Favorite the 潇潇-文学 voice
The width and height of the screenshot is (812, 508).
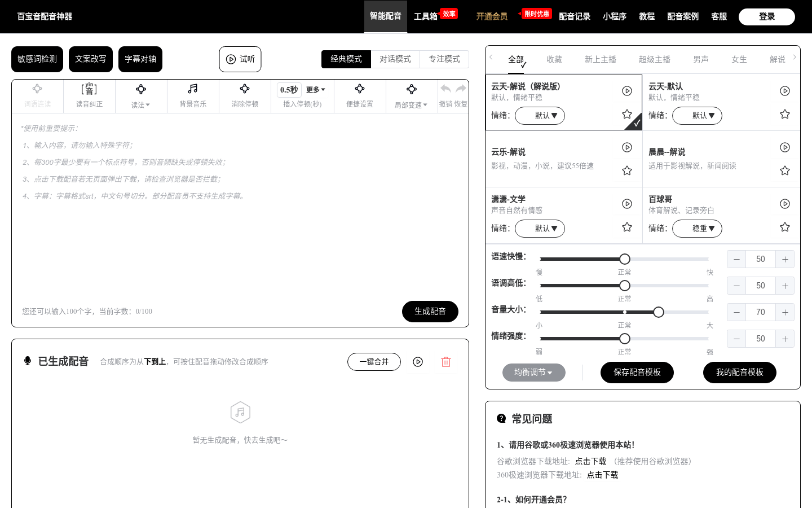tap(627, 227)
